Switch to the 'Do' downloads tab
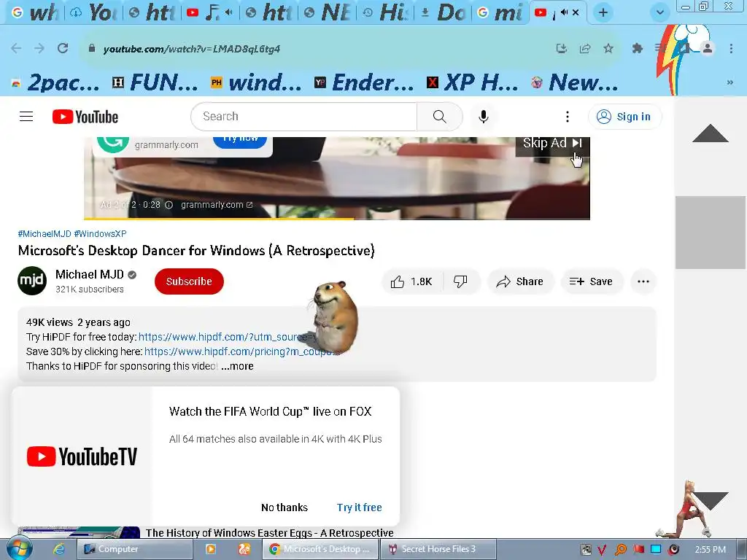 444,13
